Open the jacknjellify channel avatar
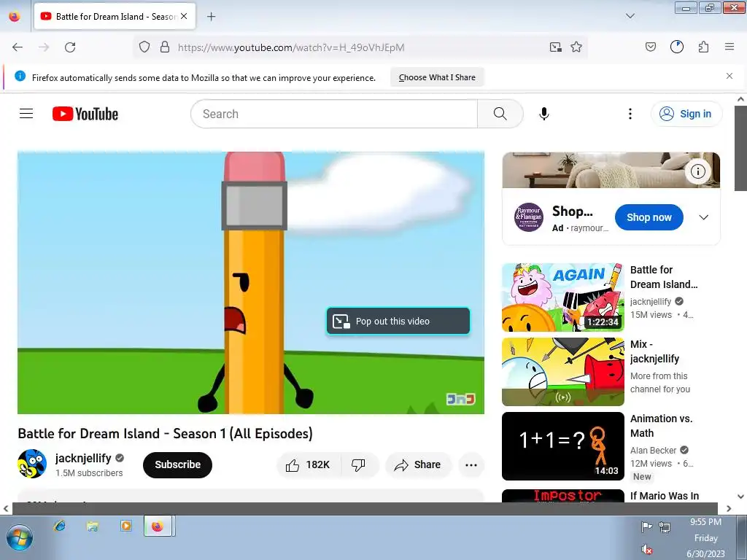Screen dimensions: 747x560 pos(32,464)
